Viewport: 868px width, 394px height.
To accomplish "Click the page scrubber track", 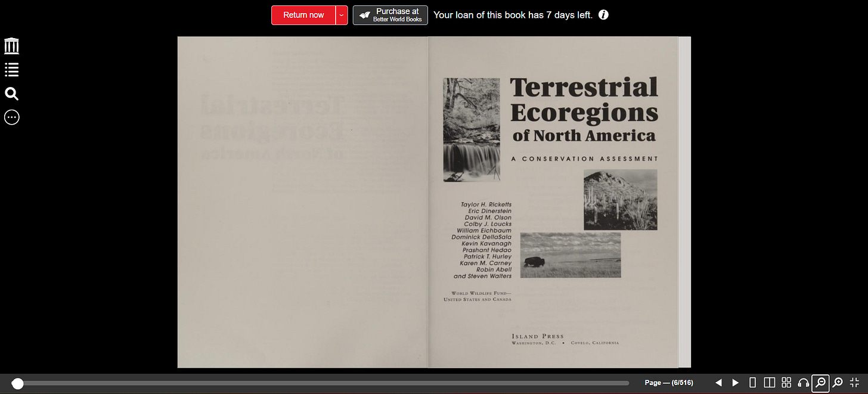I will [x=322, y=383].
